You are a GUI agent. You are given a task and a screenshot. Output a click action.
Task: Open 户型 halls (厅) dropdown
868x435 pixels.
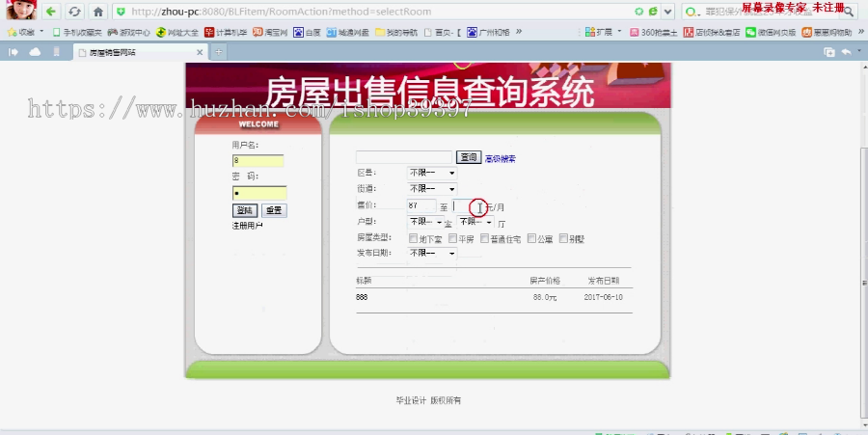(x=475, y=222)
